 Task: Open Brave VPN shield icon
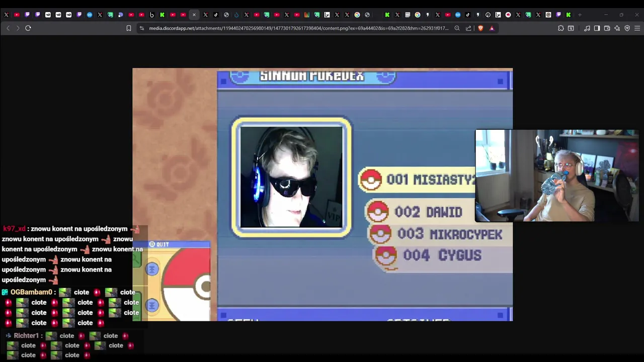tap(627, 28)
